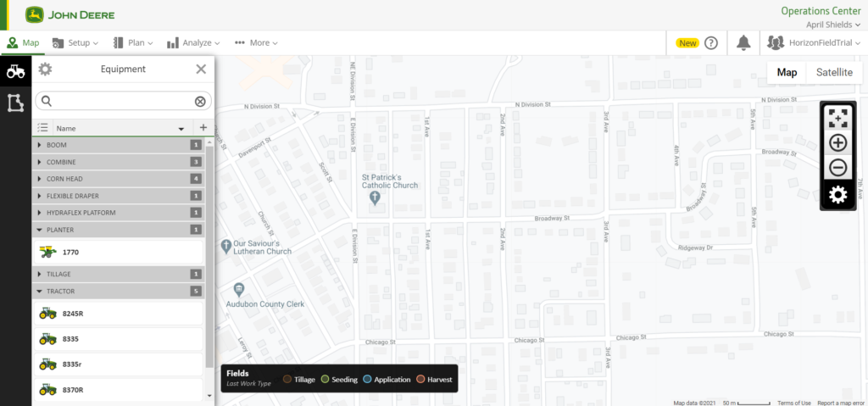The height and width of the screenshot is (406, 868).
Task: Open map settings gear
Action: coord(838,195)
